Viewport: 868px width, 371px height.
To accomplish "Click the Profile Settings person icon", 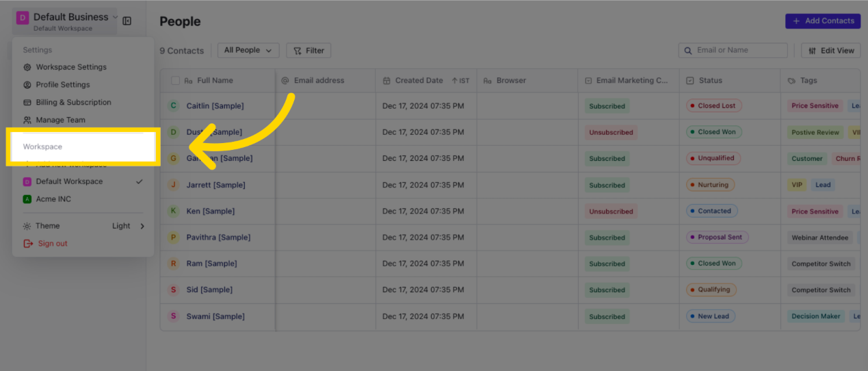I will coord(27,85).
